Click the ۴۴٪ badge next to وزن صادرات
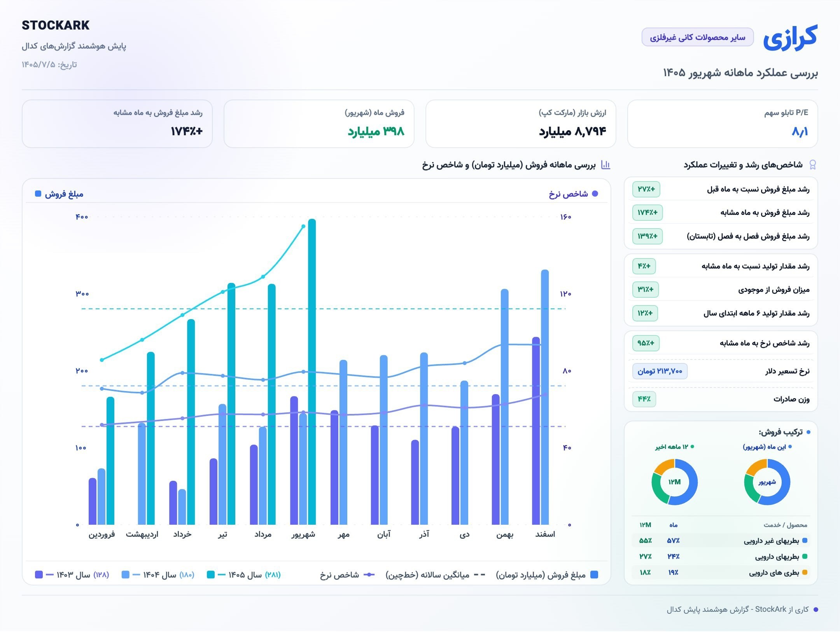 [644, 399]
